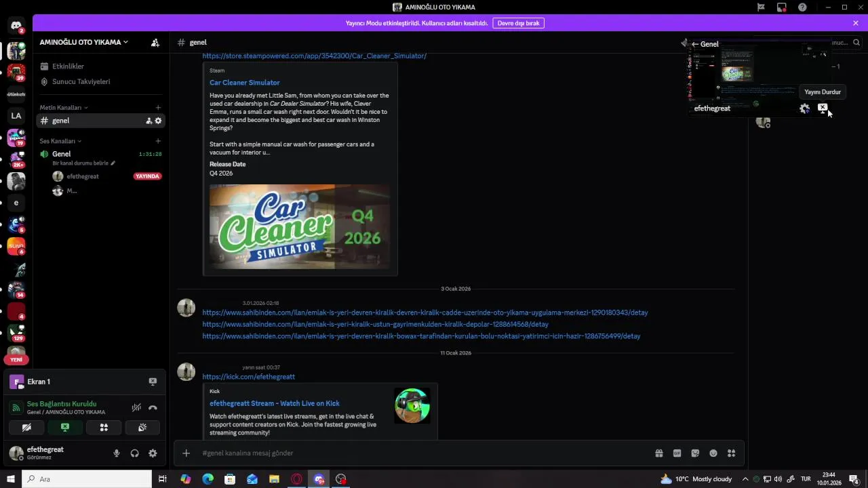Open stream settings gear on popout
The height and width of the screenshot is (488, 868).
(x=804, y=108)
